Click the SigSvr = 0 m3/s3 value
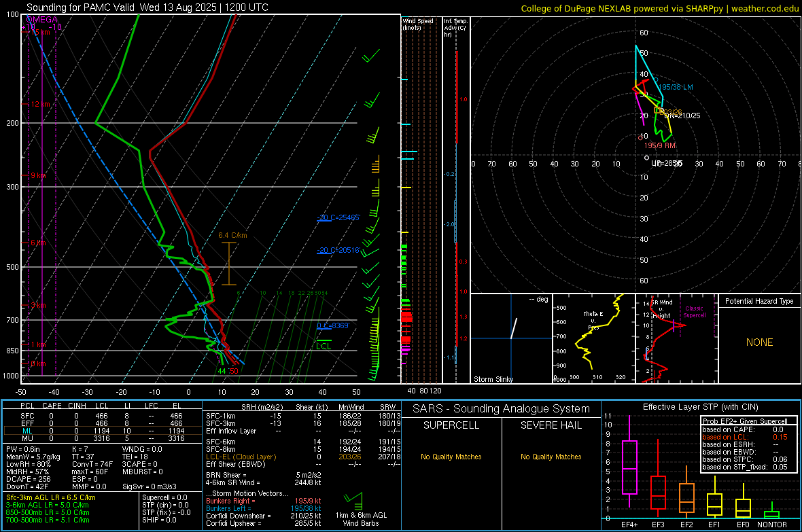This screenshot has width=802, height=532. [x=150, y=486]
